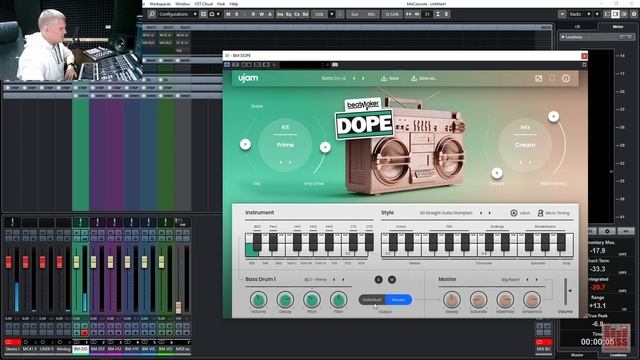
Task: Click the Mute M button for Bass Drum
Action: point(391,279)
